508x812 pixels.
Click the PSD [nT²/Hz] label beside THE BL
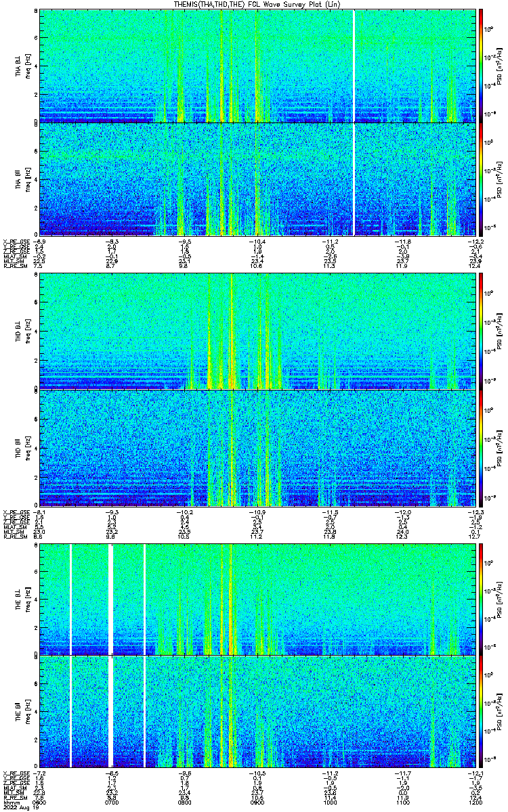point(499,600)
